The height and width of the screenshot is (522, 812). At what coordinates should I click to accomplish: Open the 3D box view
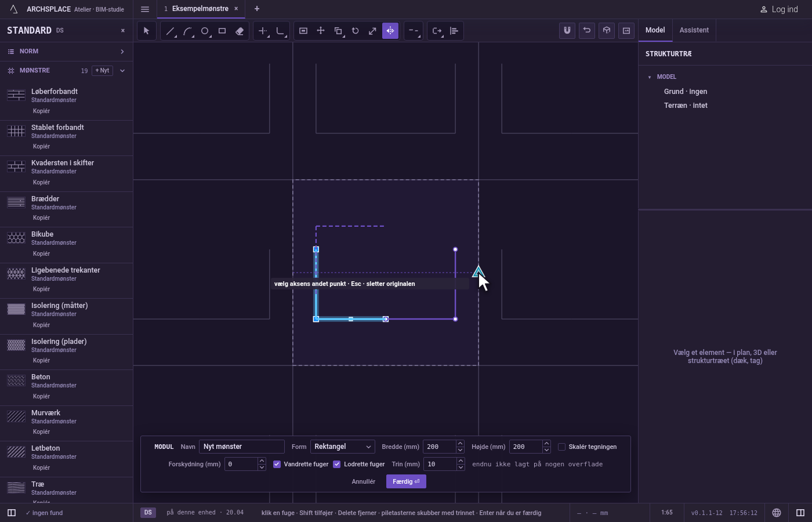click(607, 31)
